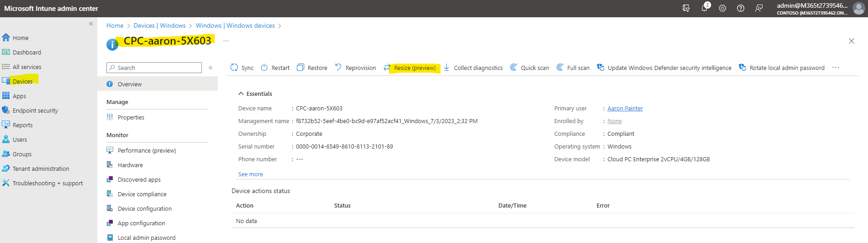The height and width of the screenshot is (243, 868).
Task: Click the Error column header
Action: pos(603,205)
